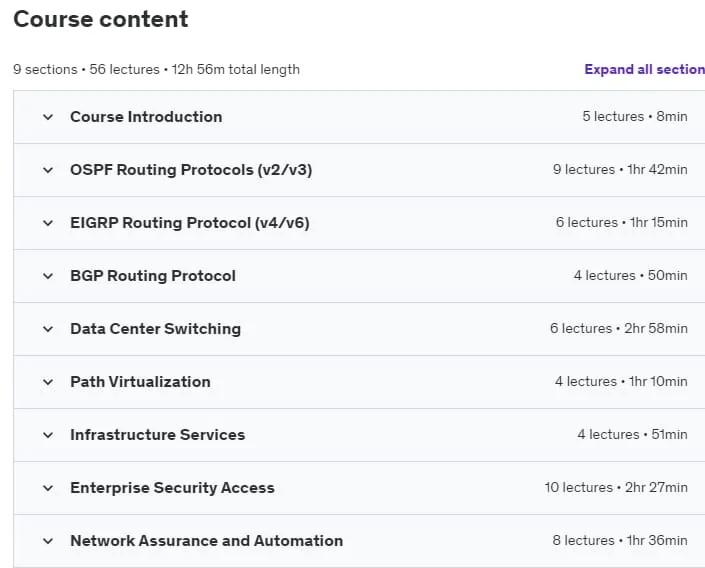Select the Path Virtualization title
This screenshot has width=705, height=568.
(x=140, y=382)
